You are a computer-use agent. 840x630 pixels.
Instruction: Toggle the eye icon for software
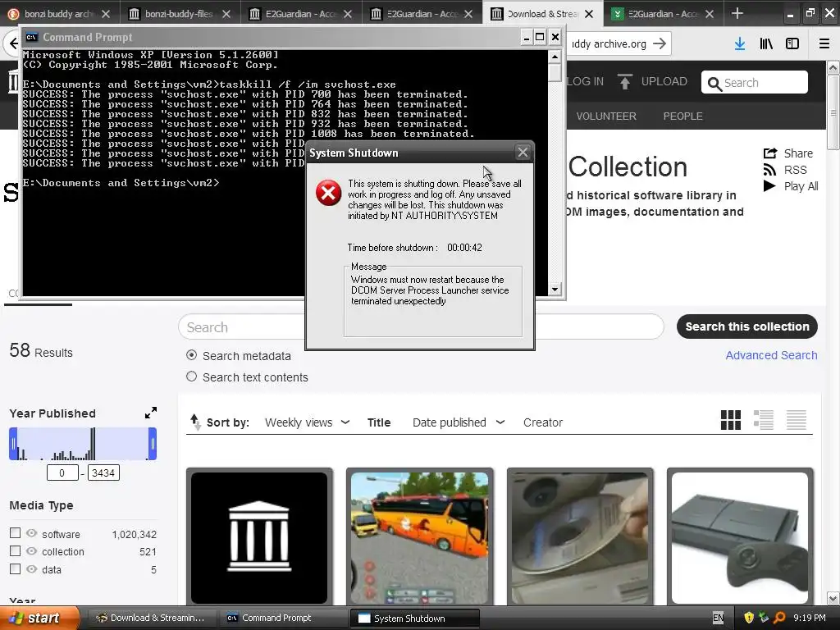coord(32,533)
